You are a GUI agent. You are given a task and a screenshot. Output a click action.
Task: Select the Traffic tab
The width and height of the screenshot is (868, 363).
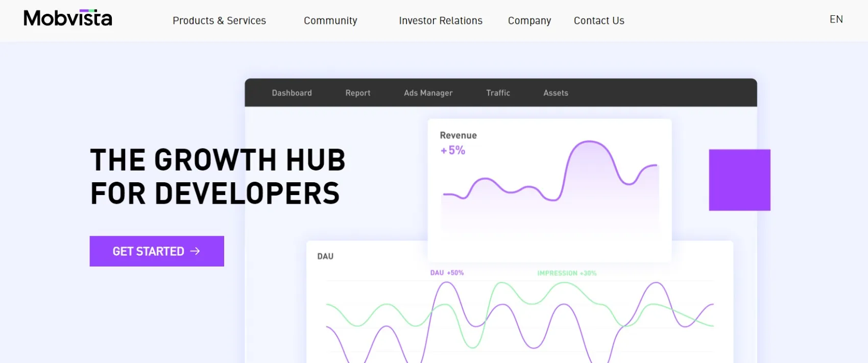(498, 93)
